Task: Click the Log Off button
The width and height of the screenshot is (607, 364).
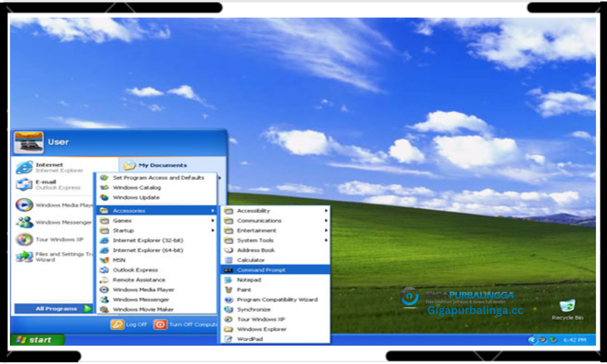Action: 129,325
